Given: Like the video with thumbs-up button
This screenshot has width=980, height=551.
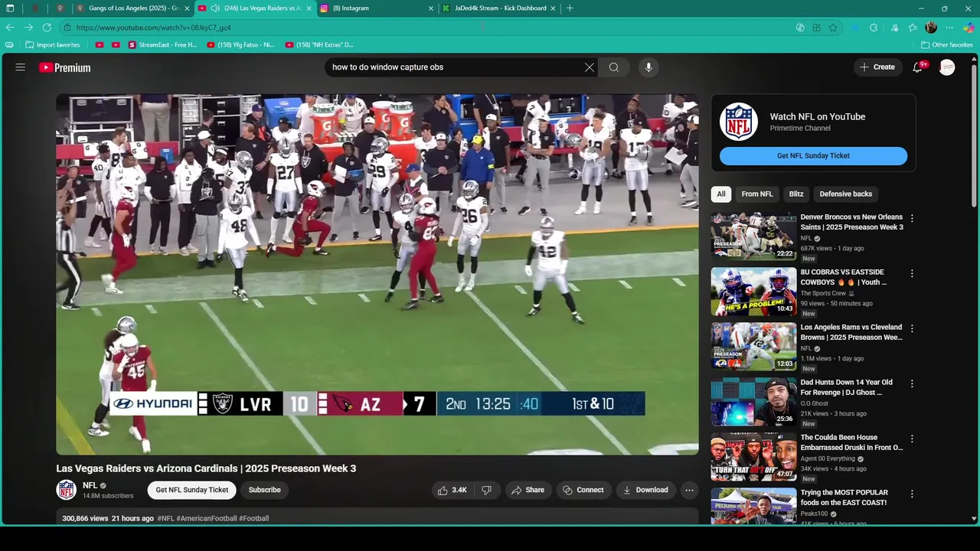Looking at the screenshot, I should coord(452,490).
